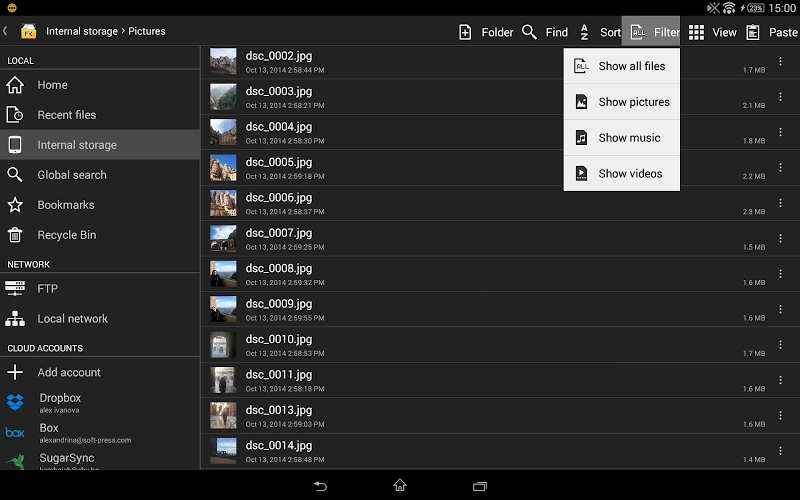This screenshot has height=500, width=800.
Task: Open overflow menu for dsc_0006.jpg
Action: (780, 203)
